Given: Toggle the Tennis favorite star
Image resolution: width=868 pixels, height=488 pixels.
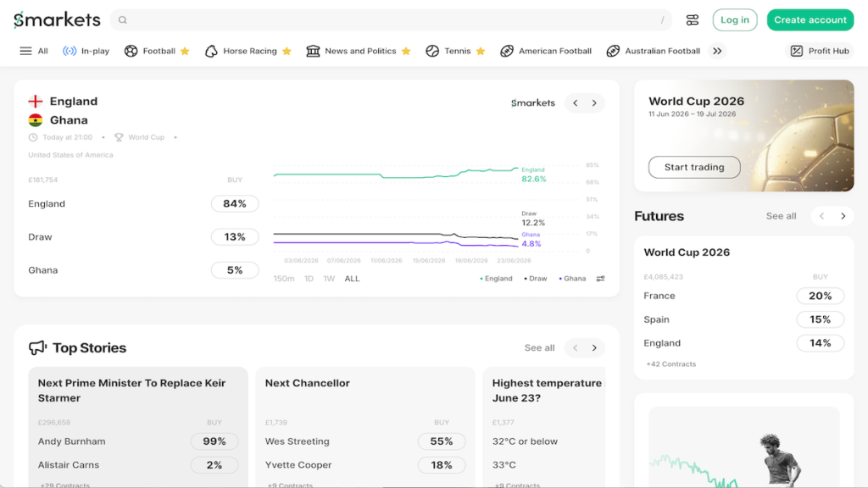Looking at the screenshot, I should pos(481,51).
